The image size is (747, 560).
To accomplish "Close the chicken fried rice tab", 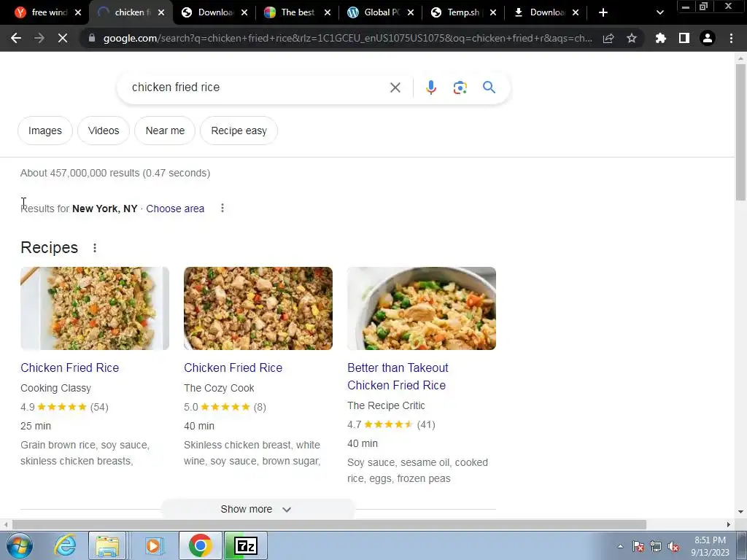I will tap(161, 12).
